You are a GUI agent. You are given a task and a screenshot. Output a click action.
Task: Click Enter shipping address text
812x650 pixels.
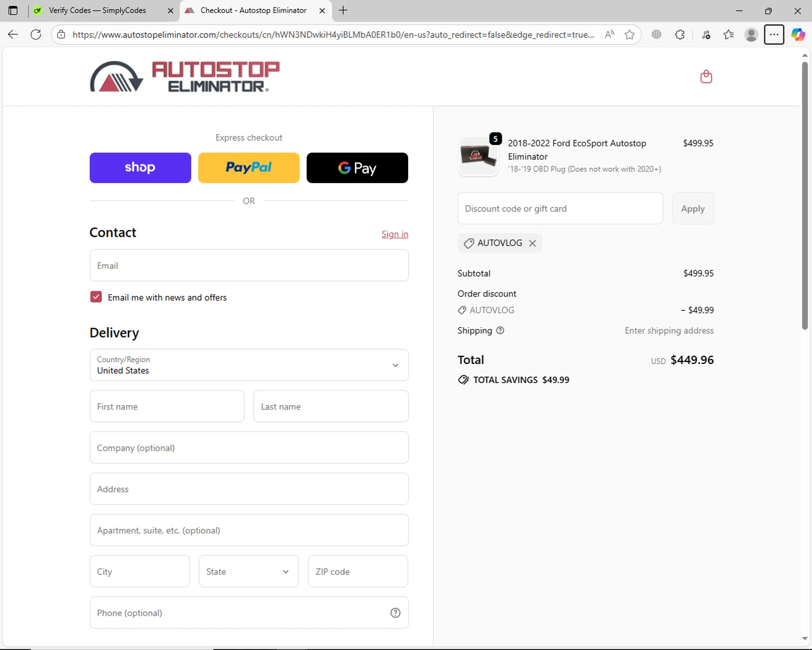point(669,330)
